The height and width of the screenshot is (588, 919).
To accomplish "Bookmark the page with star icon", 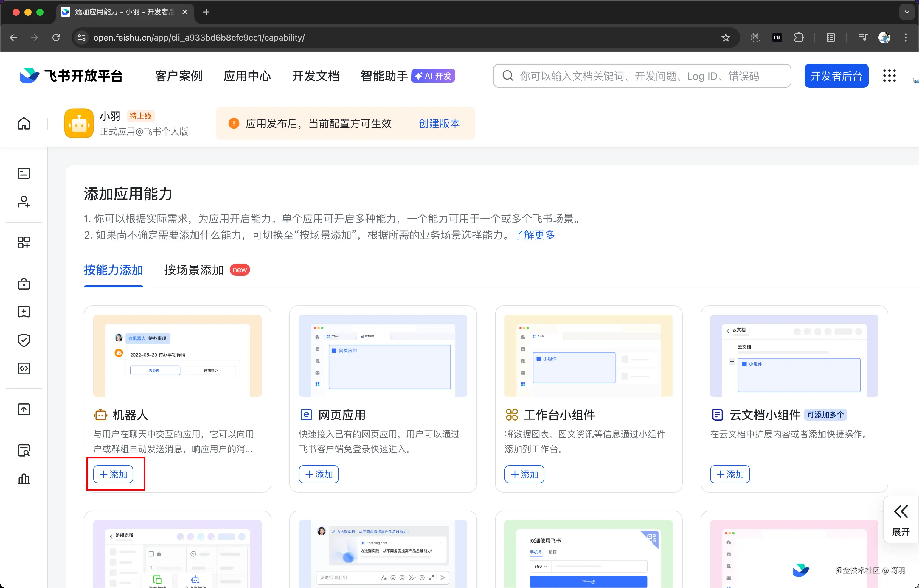I will [725, 38].
